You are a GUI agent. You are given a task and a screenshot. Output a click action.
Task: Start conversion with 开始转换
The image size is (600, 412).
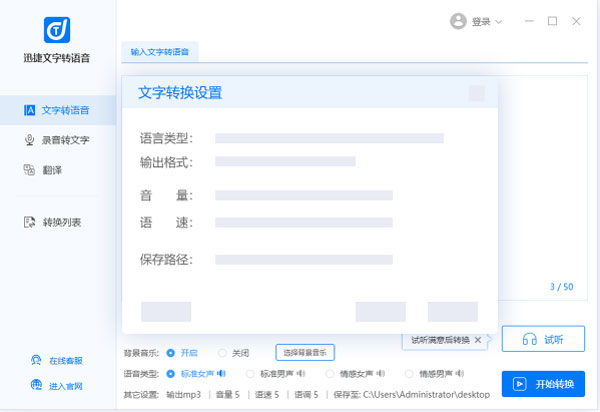pos(543,384)
